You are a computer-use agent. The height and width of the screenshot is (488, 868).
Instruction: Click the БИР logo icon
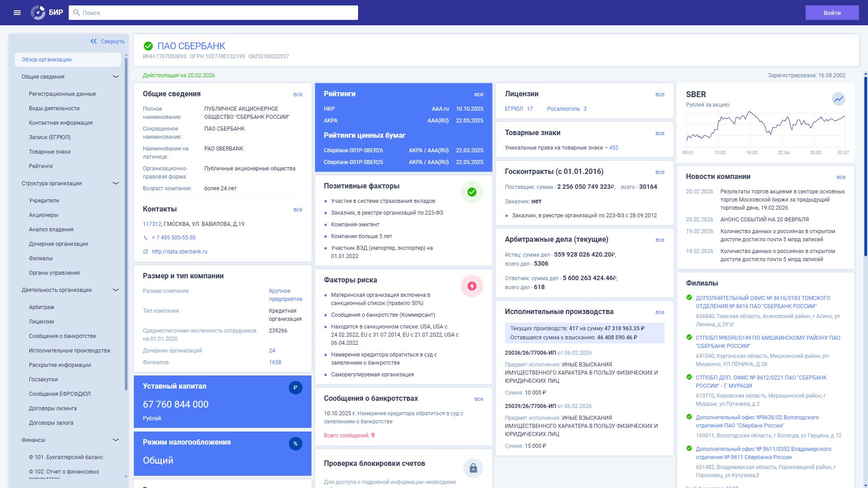click(x=38, y=13)
